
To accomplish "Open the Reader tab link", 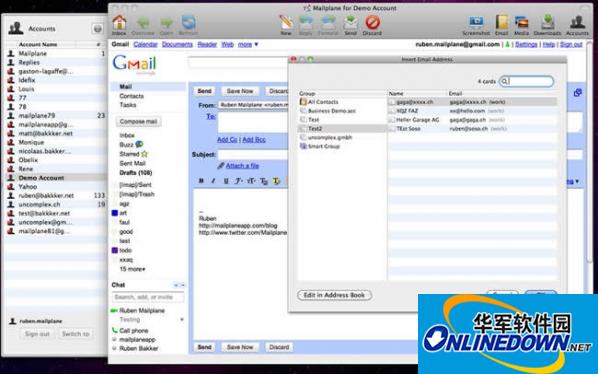I will 207,45.
